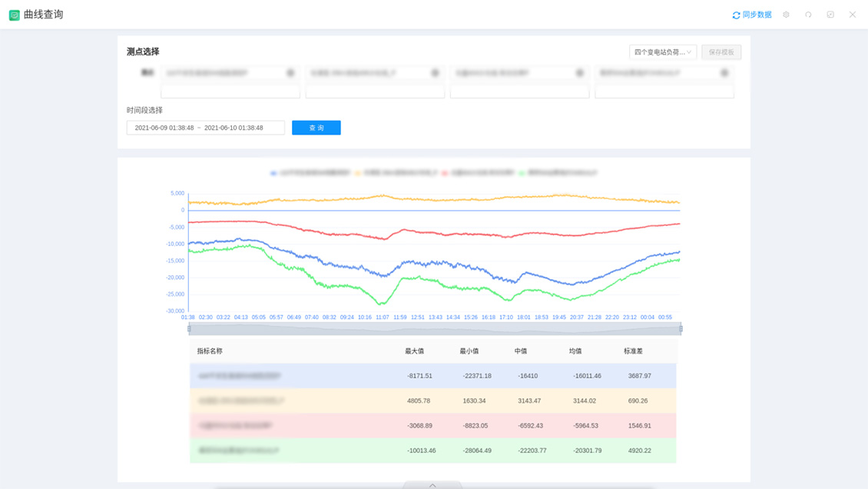The image size is (868, 489).
Task: Click the right handle of chart zoom bar
Action: point(681,329)
